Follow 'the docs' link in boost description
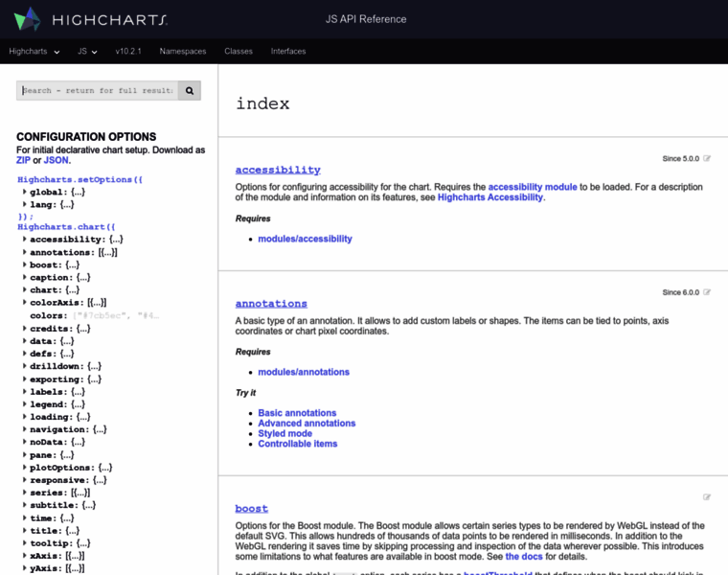 click(524, 557)
